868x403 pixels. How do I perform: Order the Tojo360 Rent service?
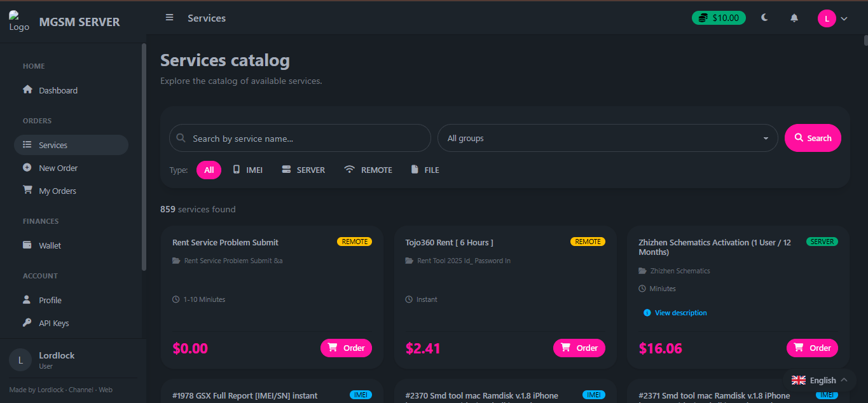[579, 348]
